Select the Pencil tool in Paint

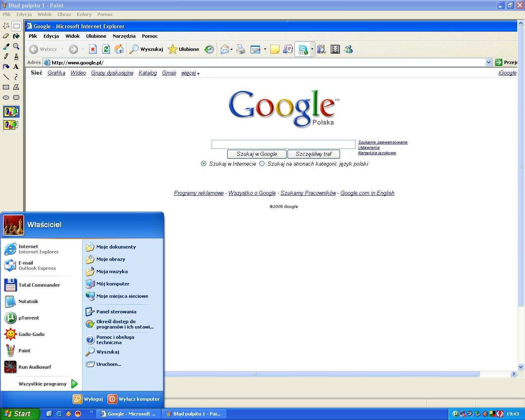point(6,57)
